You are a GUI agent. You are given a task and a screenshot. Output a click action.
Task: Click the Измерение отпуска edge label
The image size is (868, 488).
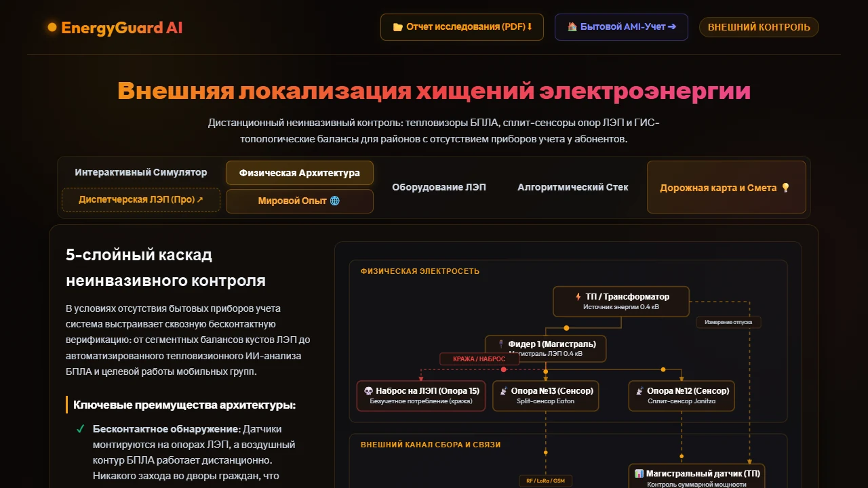pyautogui.click(x=728, y=322)
